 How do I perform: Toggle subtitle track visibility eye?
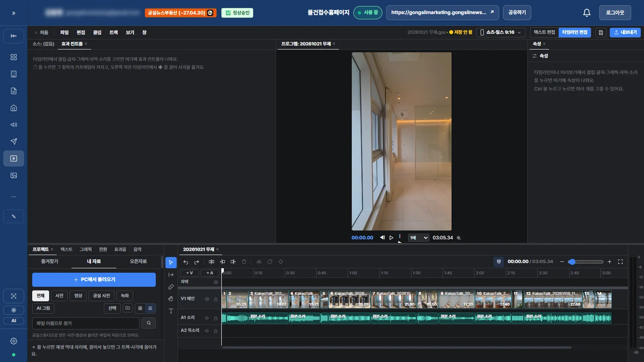[x=216, y=282]
